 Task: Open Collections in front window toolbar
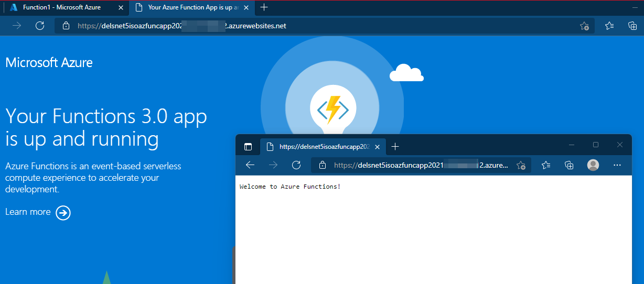(x=569, y=165)
